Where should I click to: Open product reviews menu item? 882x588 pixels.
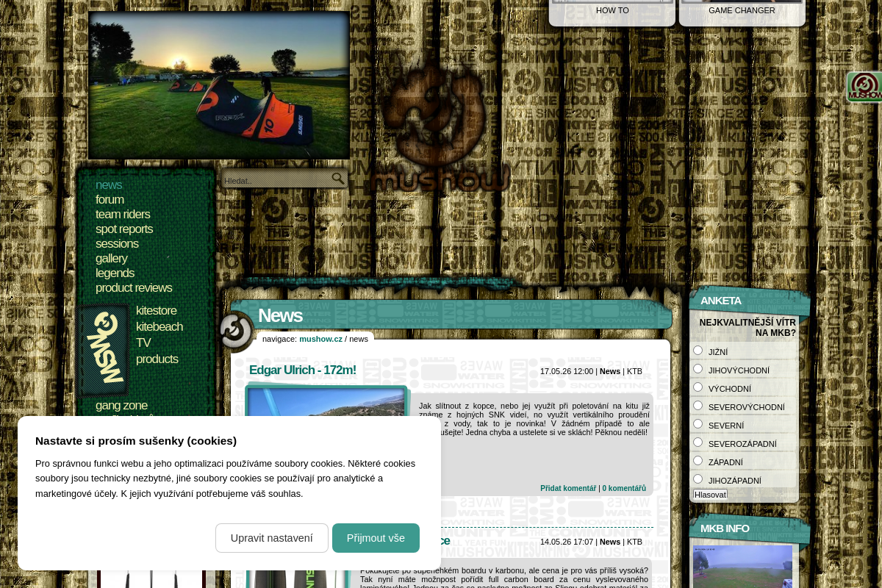point(134,288)
